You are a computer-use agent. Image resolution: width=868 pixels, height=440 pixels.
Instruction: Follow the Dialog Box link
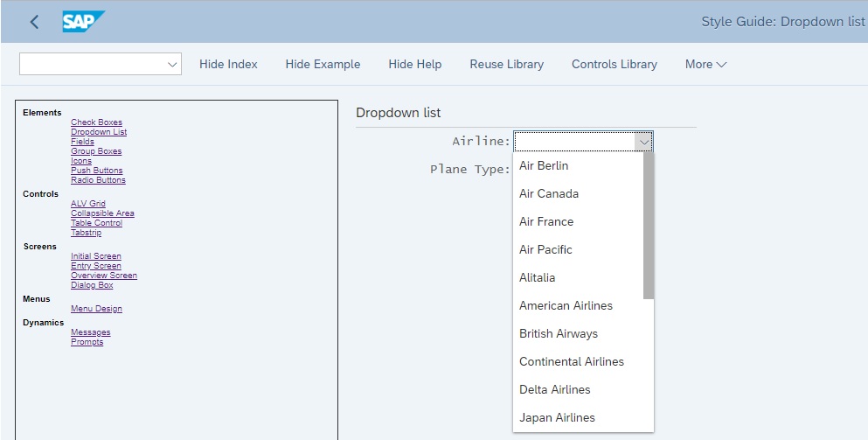pos(92,285)
